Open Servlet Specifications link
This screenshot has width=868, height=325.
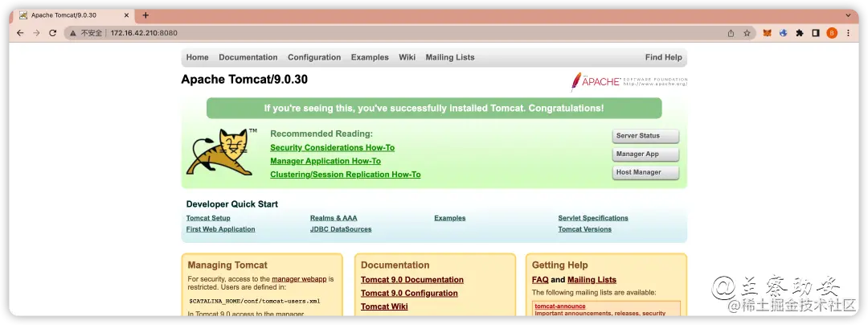pos(593,218)
